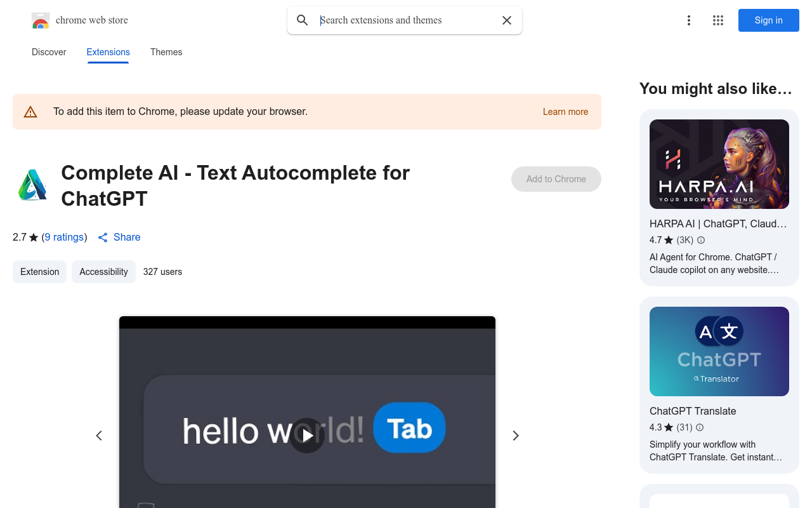Viewport: 812px width, 508px height.
Task: Go to previous screenshot with left arrow
Action: 99,436
